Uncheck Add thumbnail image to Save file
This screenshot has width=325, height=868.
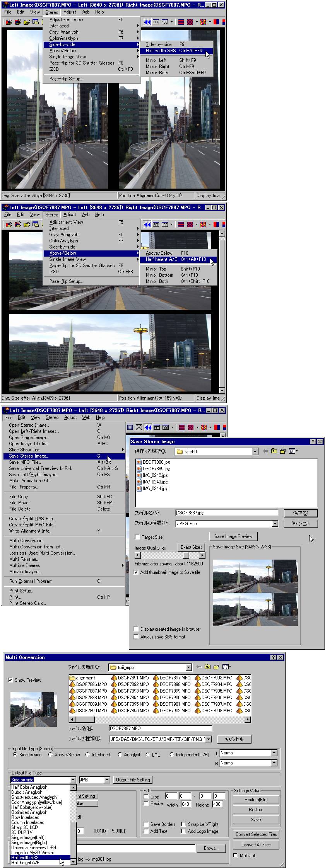click(x=136, y=572)
